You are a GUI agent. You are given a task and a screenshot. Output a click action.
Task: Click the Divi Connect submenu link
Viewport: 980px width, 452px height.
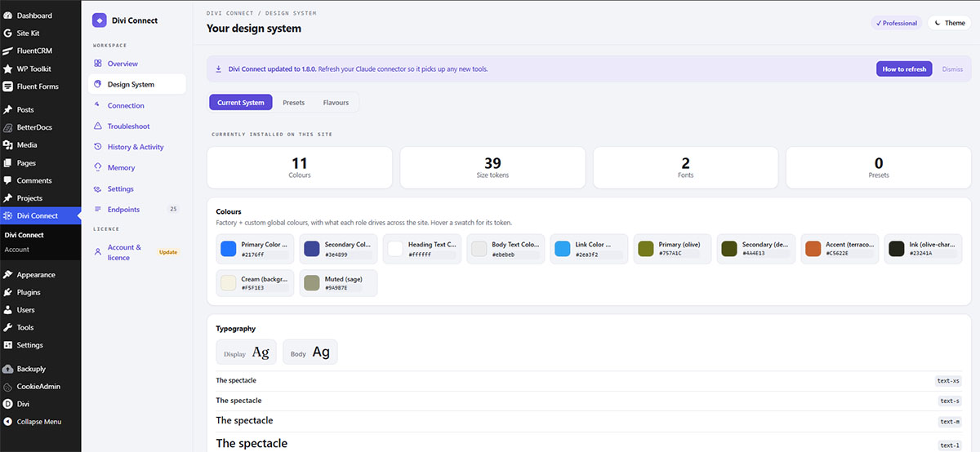point(24,235)
